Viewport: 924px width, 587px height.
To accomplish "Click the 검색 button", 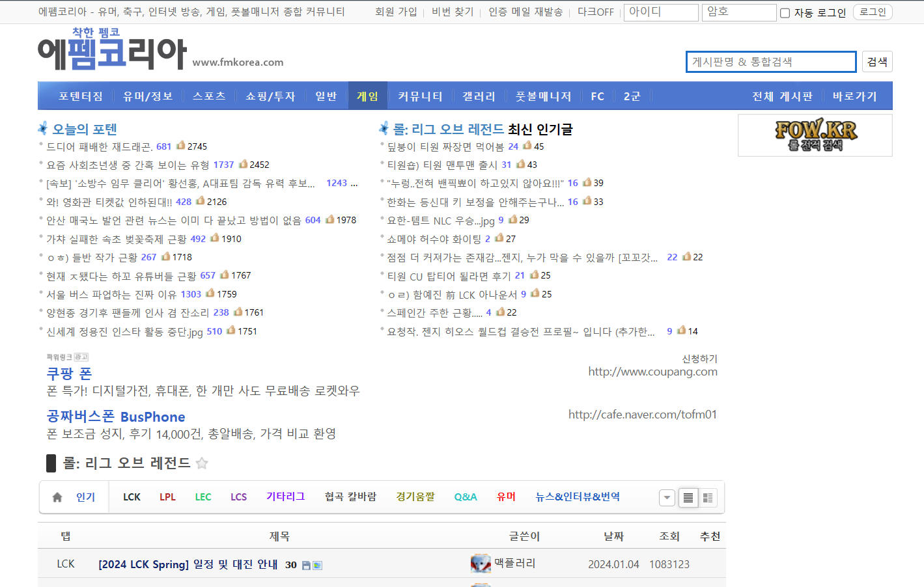I will (877, 62).
